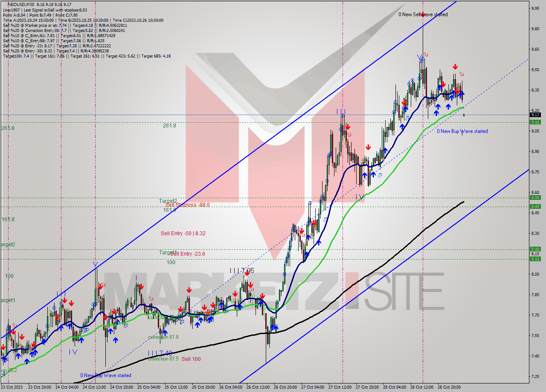546x392 pixels.
Task: Click the 8.90 price scale value
Action: (535, 151)
